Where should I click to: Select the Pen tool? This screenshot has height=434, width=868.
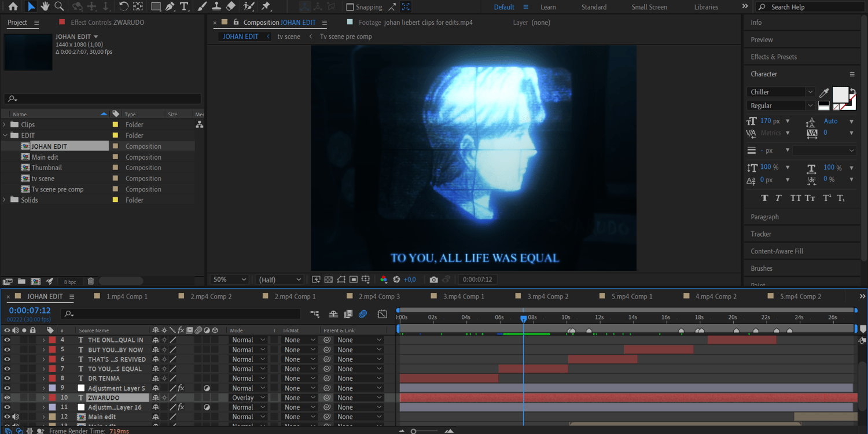170,6
